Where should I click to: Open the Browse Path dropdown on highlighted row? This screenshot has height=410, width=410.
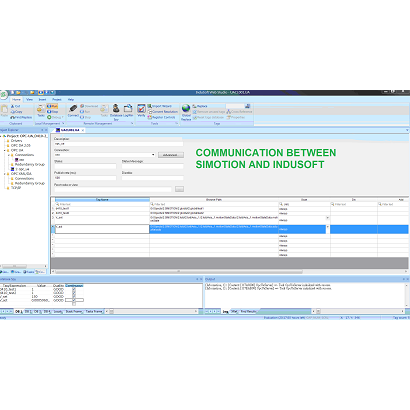(327, 227)
